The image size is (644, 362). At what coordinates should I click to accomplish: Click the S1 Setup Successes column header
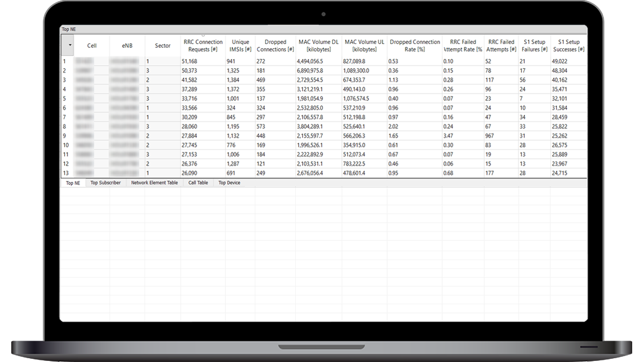click(568, 46)
